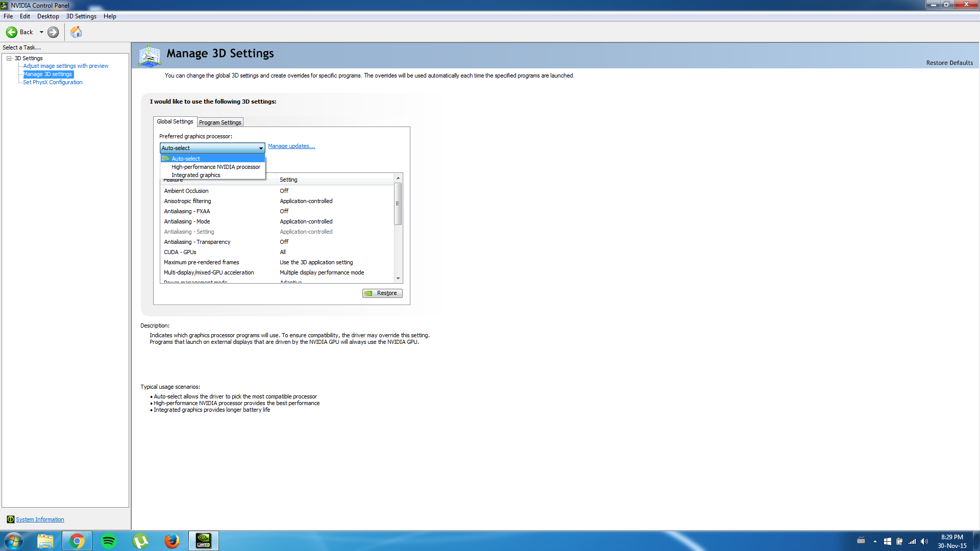The image size is (980, 551).
Task: Select Antialiasing - Transparency row
Action: pyautogui.click(x=278, y=242)
